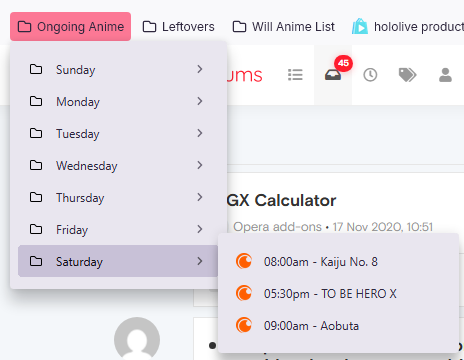464x360 pixels.
Task: Click the Crunchyroll icon beside Kaiju No. 8
Action: point(244,261)
